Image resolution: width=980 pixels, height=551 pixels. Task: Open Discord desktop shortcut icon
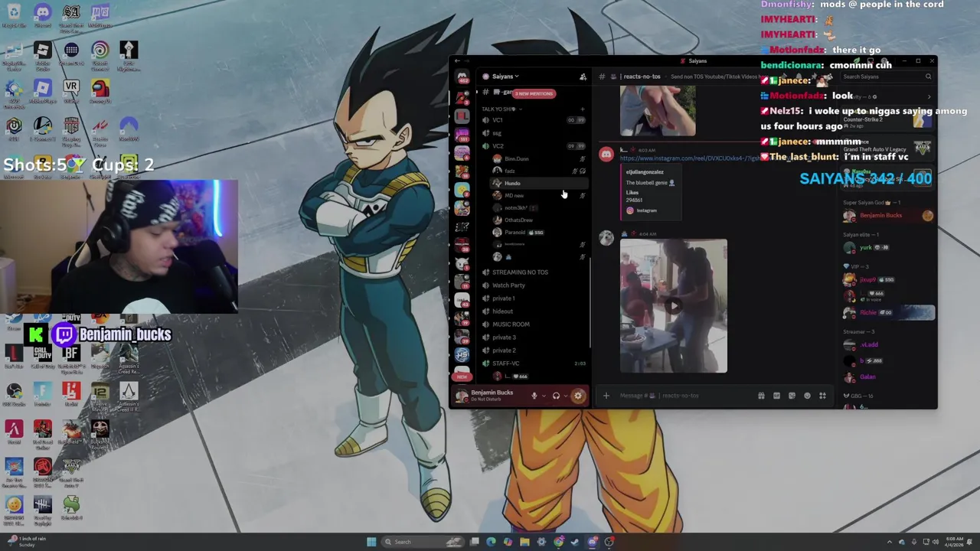[42, 13]
